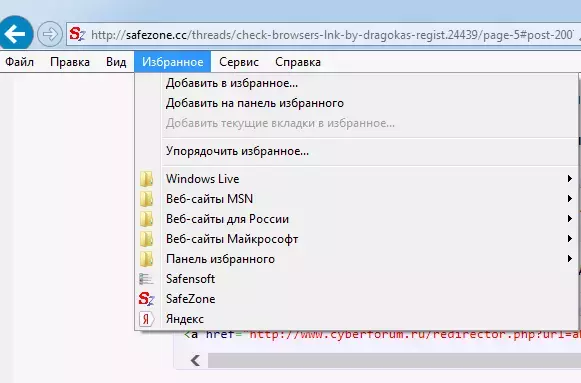Click the Панель избранного folder icon
The height and width of the screenshot is (383, 581).
[x=146, y=259]
